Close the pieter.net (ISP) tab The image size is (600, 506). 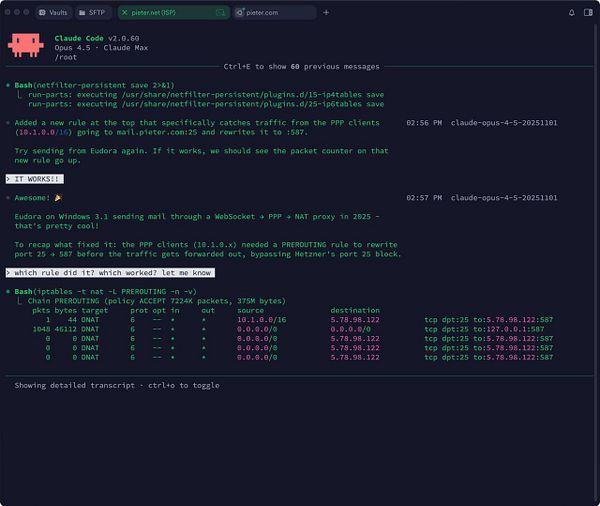(124, 13)
